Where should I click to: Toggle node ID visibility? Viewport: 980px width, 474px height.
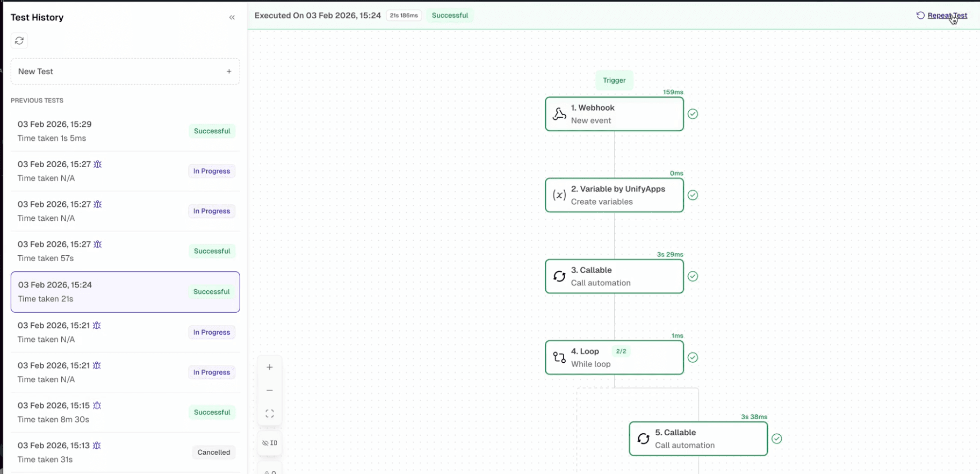pos(270,443)
